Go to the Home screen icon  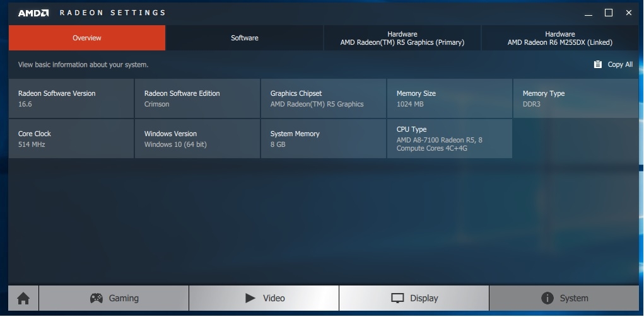(23, 298)
